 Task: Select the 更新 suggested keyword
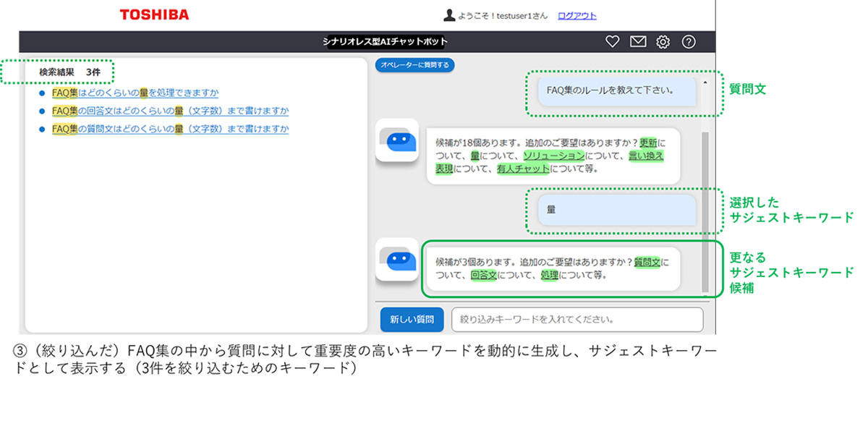(x=648, y=142)
